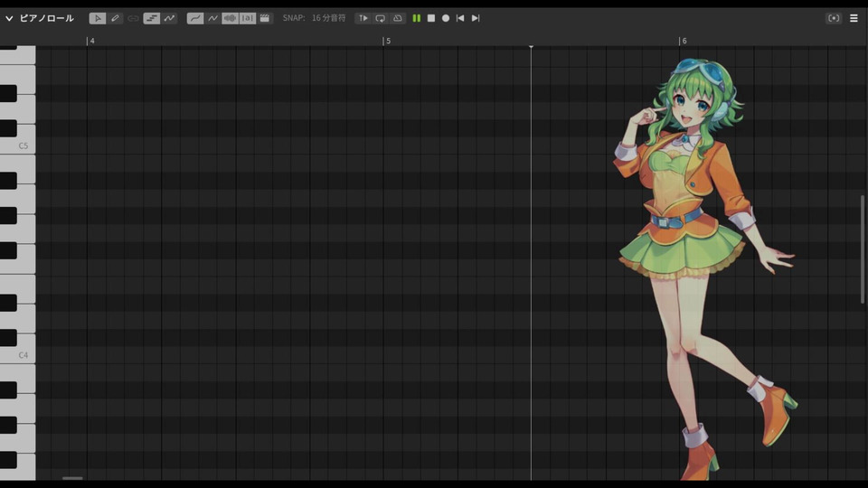Toggle loop playback icon
Image resolution: width=868 pixels, height=488 pixels.
coord(381,18)
